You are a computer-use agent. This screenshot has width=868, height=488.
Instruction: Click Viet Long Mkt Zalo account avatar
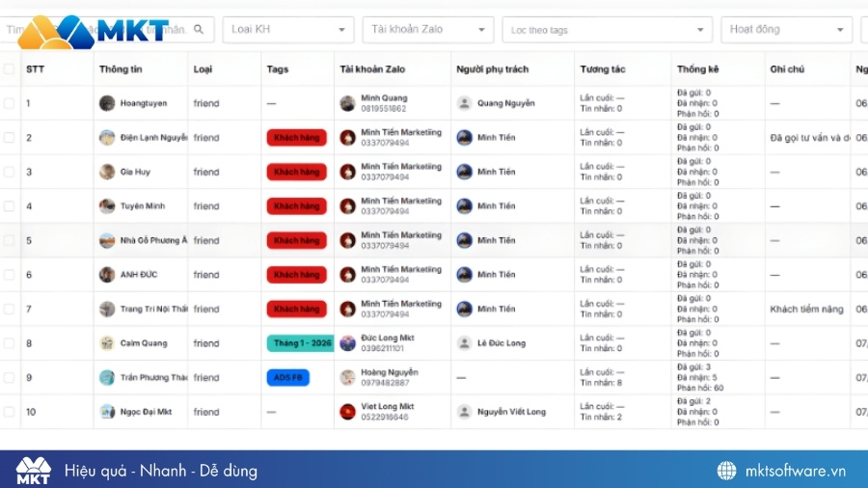[x=347, y=412]
